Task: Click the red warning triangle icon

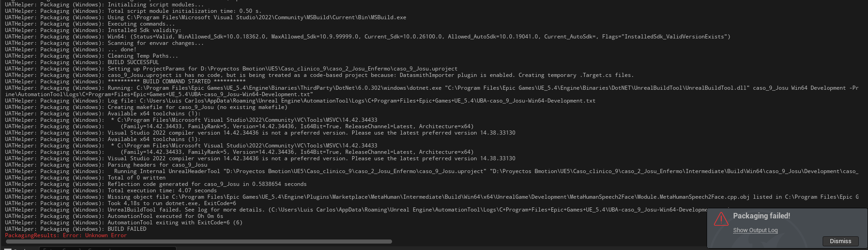Action: pyautogui.click(x=721, y=219)
